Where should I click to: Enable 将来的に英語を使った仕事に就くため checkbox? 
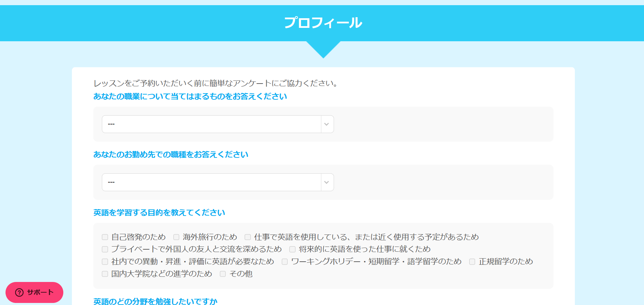[x=292, y=249]
